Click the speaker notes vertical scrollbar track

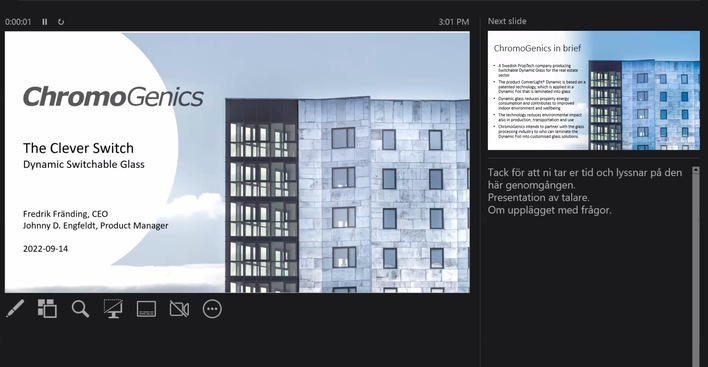pyautogui.click(x=696, y=271)
